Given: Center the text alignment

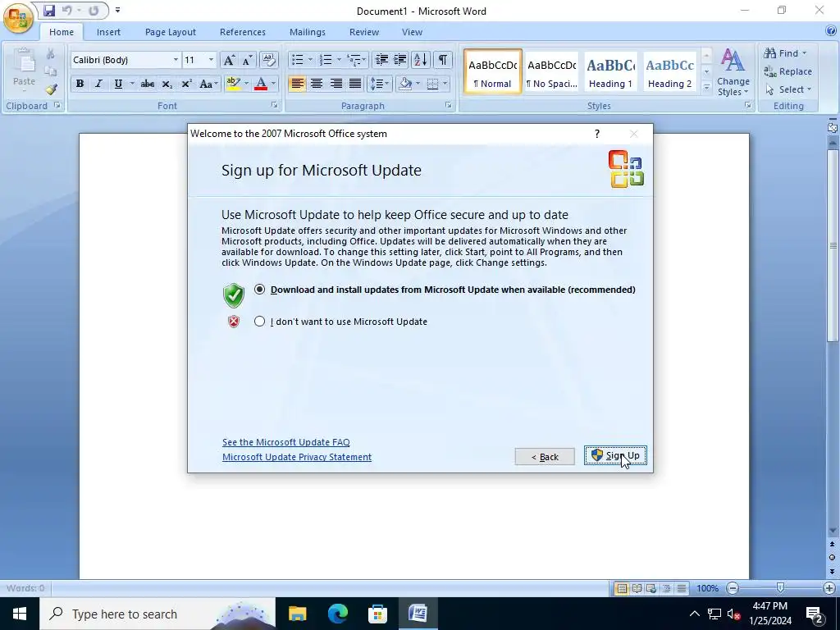Looking at the screenshot, I should pyautogui.click(x=317, y=84).
